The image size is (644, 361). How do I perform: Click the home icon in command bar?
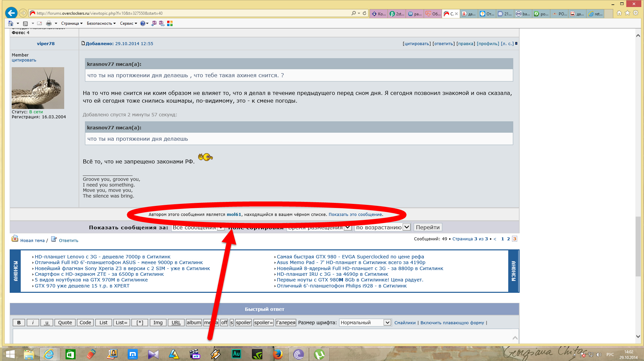click(x=11, y=23)
